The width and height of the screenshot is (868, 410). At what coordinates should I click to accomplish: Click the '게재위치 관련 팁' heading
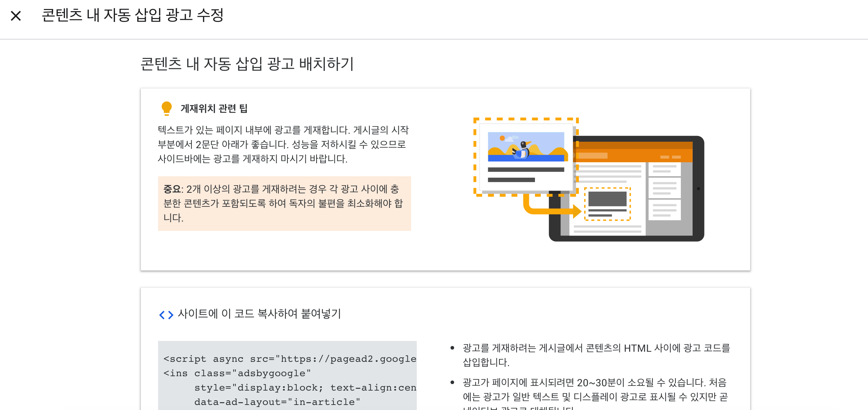pos(214,108)
